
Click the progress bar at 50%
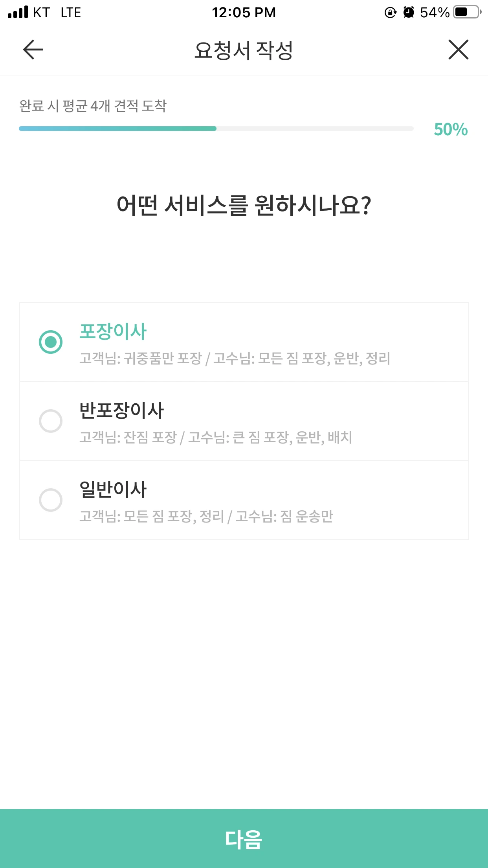[216, 129]
